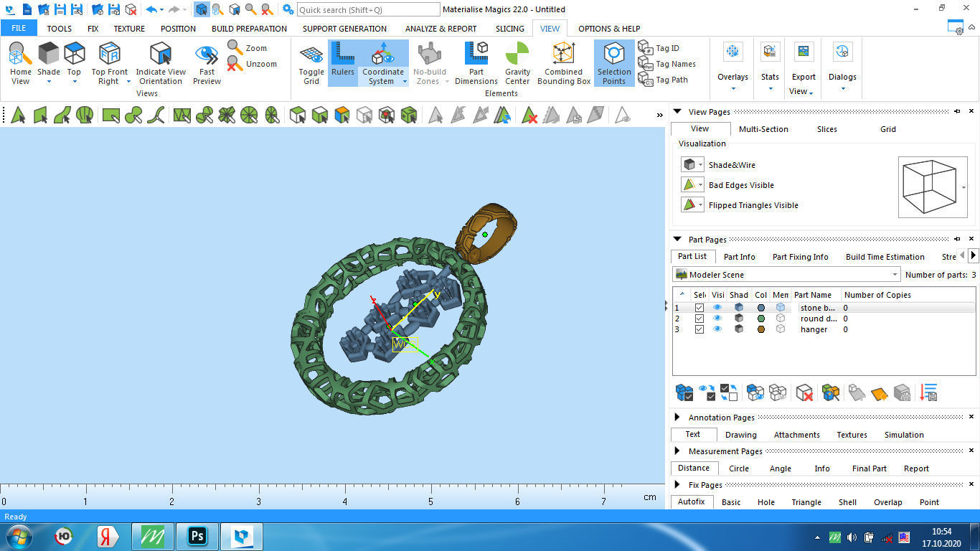Click the blue document icon in quick access toolbar

[x=27, y=9]
